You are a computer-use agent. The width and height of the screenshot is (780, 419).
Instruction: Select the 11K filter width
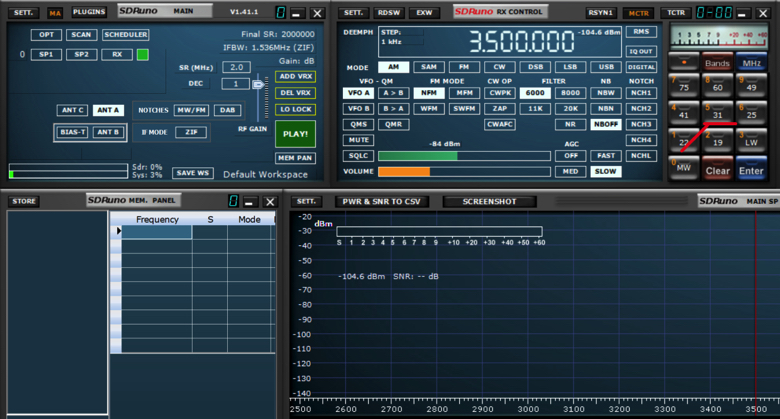pos(535,108)
